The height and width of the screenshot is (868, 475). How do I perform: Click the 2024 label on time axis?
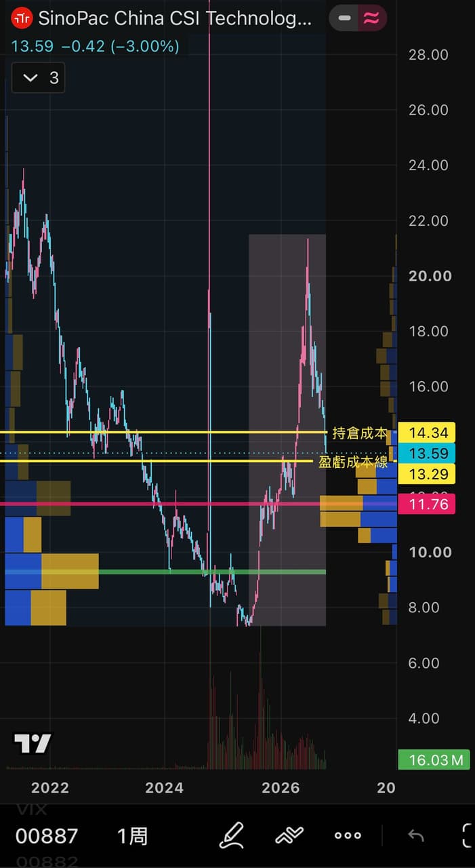(x=164, y=787)
